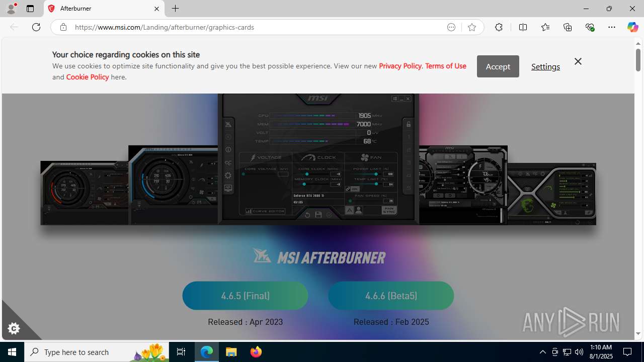Open the Terms of Use link

[445, 66]
